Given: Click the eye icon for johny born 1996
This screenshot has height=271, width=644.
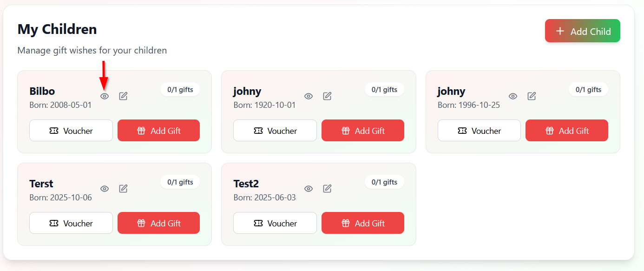Looking at the screenshot, I should pyautogui.click(x=513, y=96).
